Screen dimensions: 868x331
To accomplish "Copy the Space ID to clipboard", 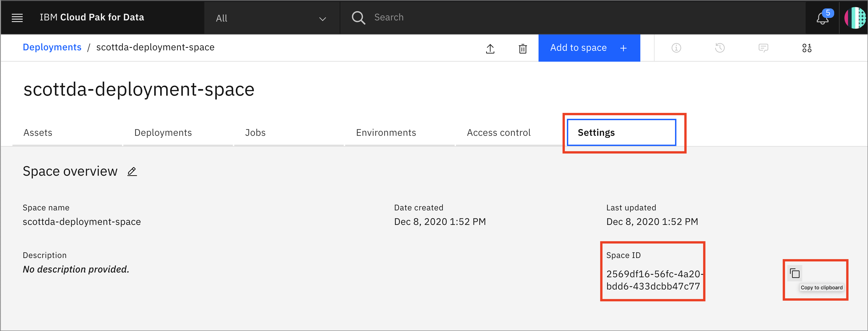I will pos(795,273).
